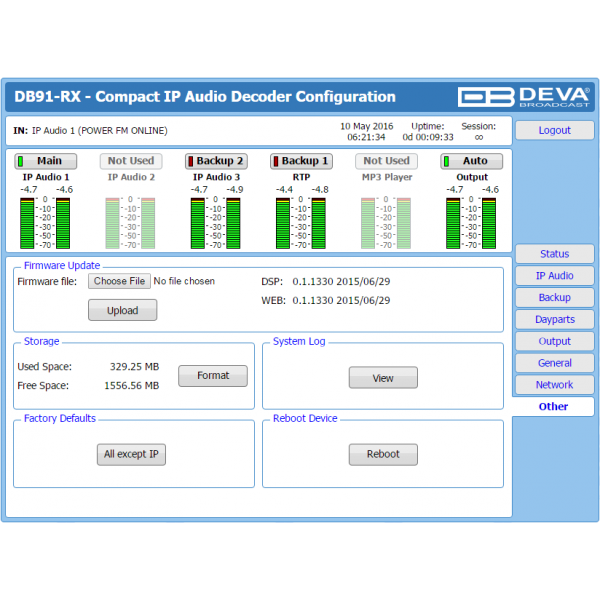Image resolution: width=600 pixels, height=600 pixels.
Task: Click Choose File for firmware
Action: click(x=119, y=281)
